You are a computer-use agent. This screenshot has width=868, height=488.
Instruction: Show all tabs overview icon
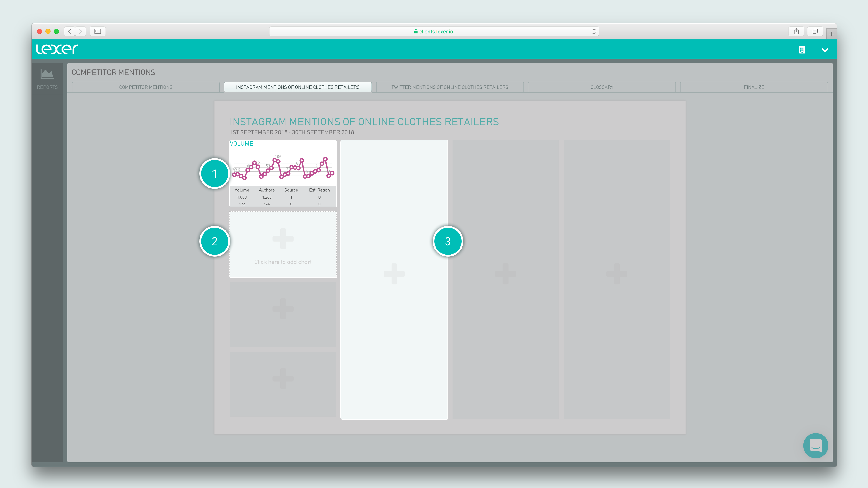tap(815, 31)
